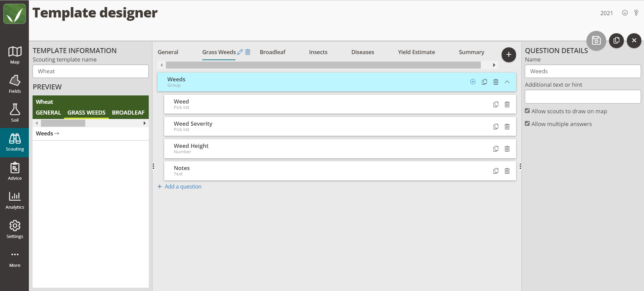Copy the Notes question
644x291 pixels.
click(496, 171)
